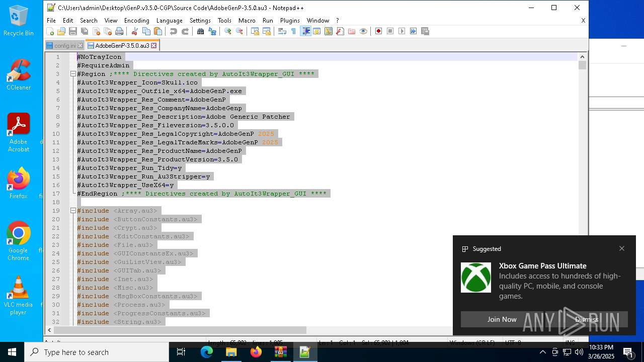Redo the edit via toolbar arrow
644x362 pixels.
[185, 31]
